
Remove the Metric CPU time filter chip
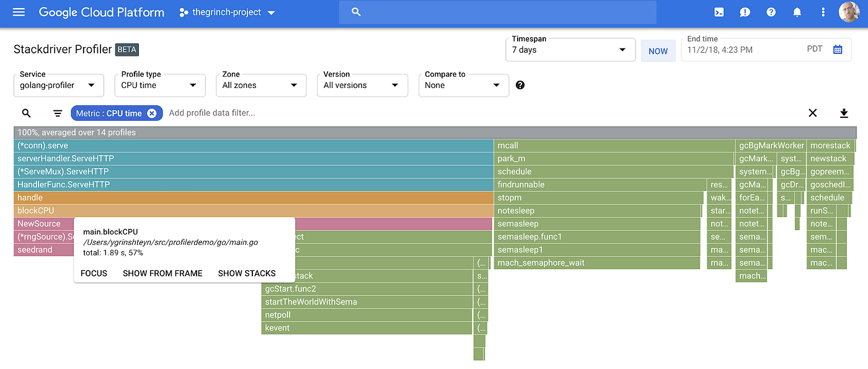coord(152,113)
